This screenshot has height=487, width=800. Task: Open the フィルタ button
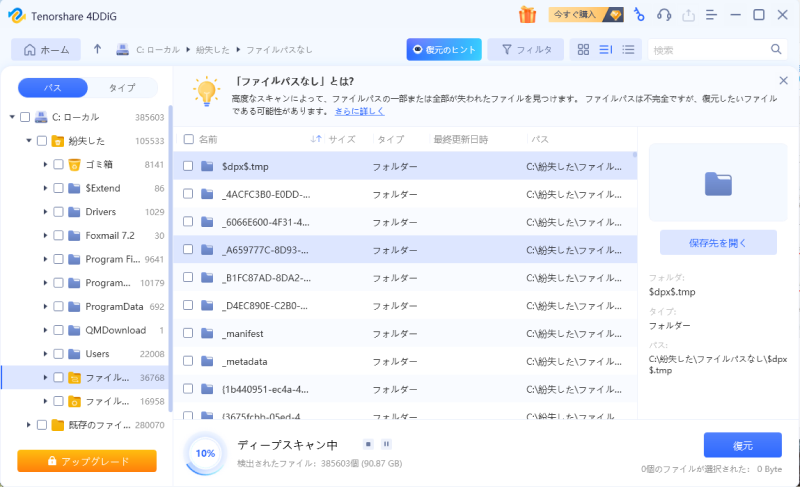[x=526, y=49]
